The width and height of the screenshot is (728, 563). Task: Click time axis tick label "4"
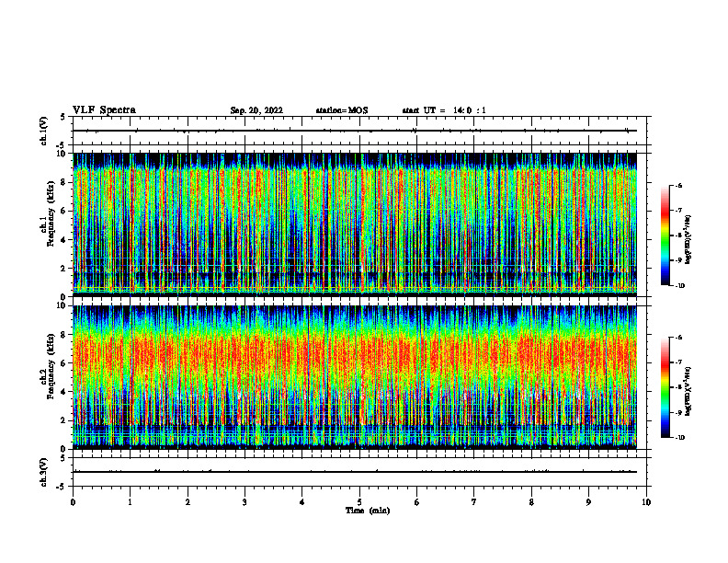click(x=301, y=502)
